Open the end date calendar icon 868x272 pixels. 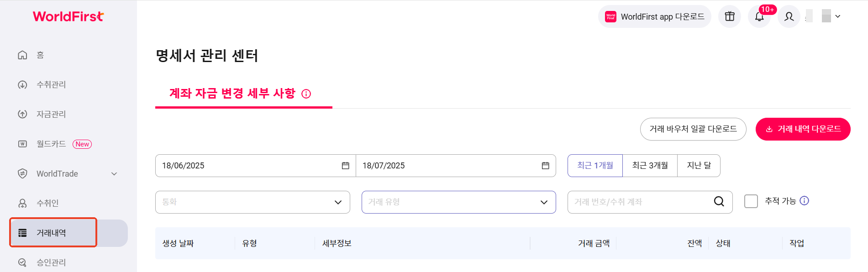pos(546,166)
